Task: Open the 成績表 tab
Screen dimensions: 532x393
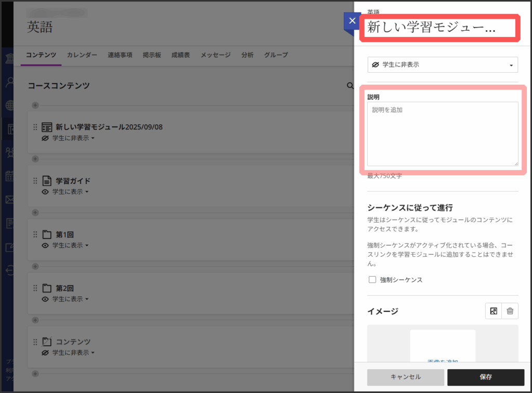Action: point(180,55)
